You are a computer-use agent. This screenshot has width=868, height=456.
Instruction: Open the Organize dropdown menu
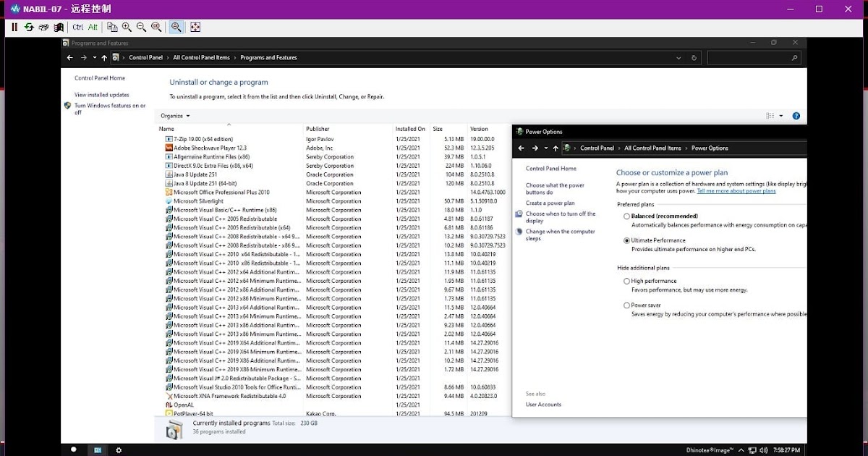(x=175, y=116)
